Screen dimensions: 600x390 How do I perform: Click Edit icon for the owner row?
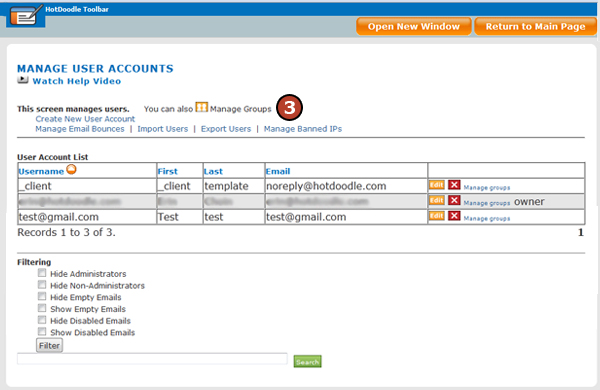pos(437,201)
